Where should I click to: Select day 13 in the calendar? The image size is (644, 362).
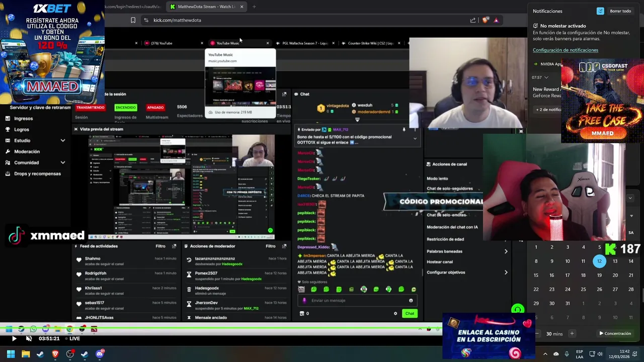(615, 261)
